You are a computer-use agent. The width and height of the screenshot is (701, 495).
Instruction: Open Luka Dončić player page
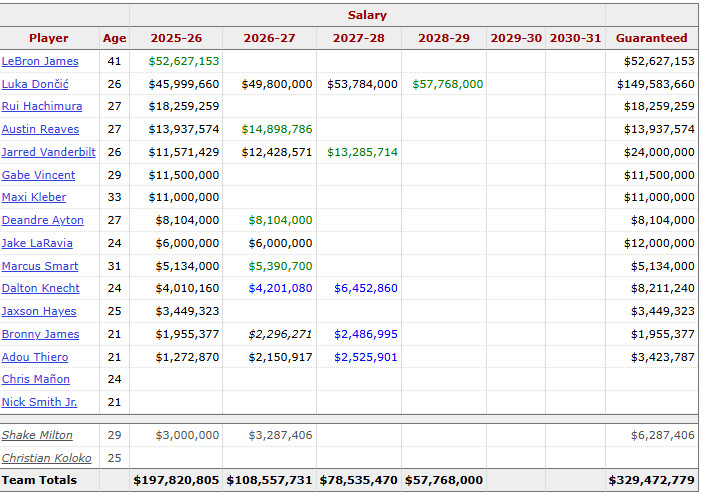pos(35,84)
